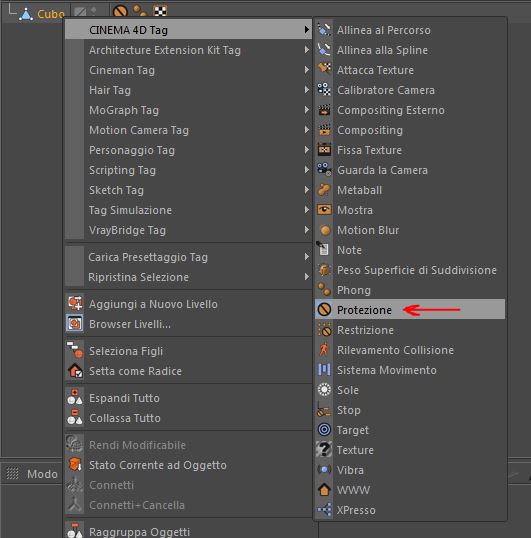Expand the Motion Camera Tag submenu arrow
Image resolution: width=531 pixels, height=538 pixels.
coord(306,130)
